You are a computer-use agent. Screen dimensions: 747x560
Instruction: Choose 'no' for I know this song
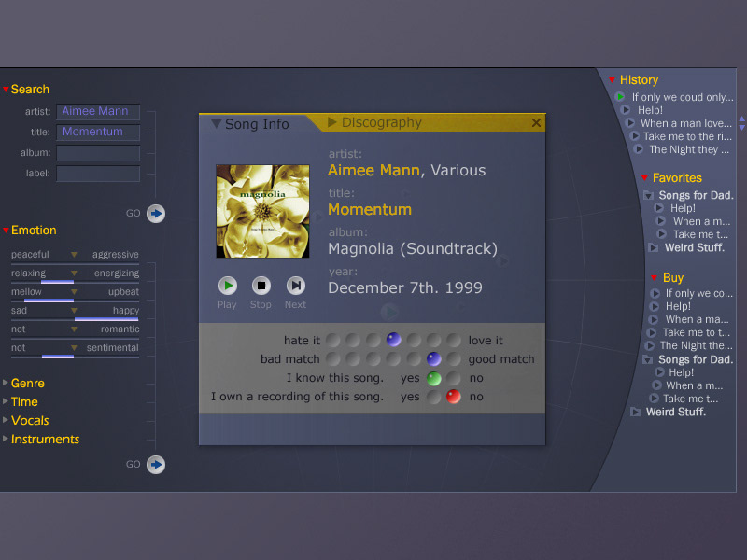click(454, 378)
